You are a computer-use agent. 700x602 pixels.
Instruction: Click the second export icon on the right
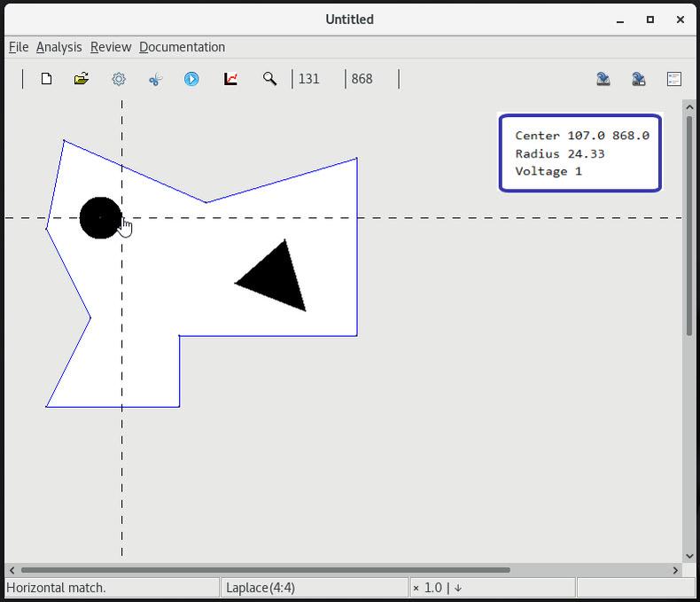coord(638,79)
